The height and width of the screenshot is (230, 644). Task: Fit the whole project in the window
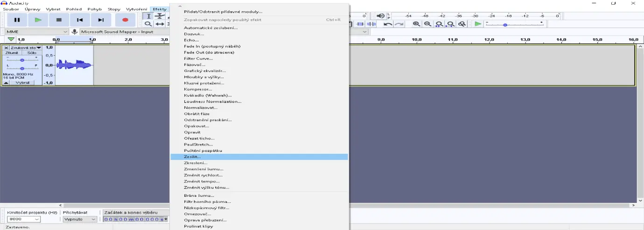coord(450,24)
